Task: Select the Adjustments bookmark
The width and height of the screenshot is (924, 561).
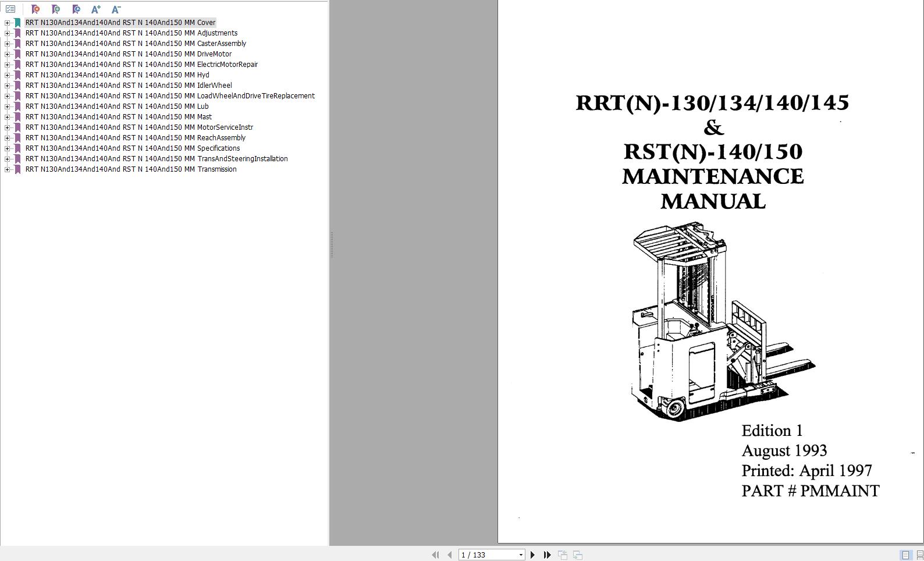Action: click(x=131, y=33)
